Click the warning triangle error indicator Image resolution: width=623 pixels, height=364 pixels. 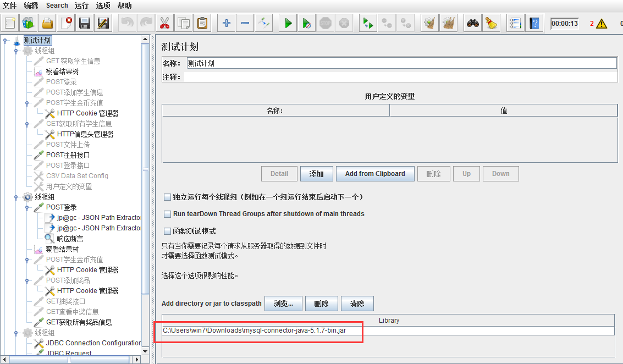click(x=602, y=24)
